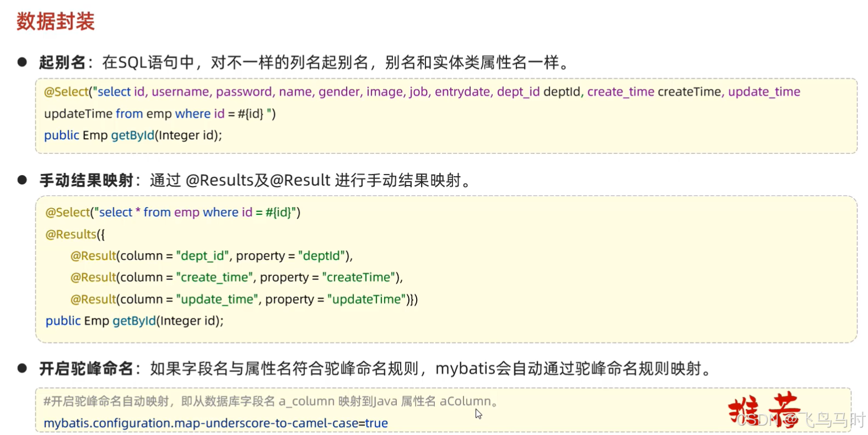Click getById method in the first code box
Screen dimensions: 868x435
[133, 135]
